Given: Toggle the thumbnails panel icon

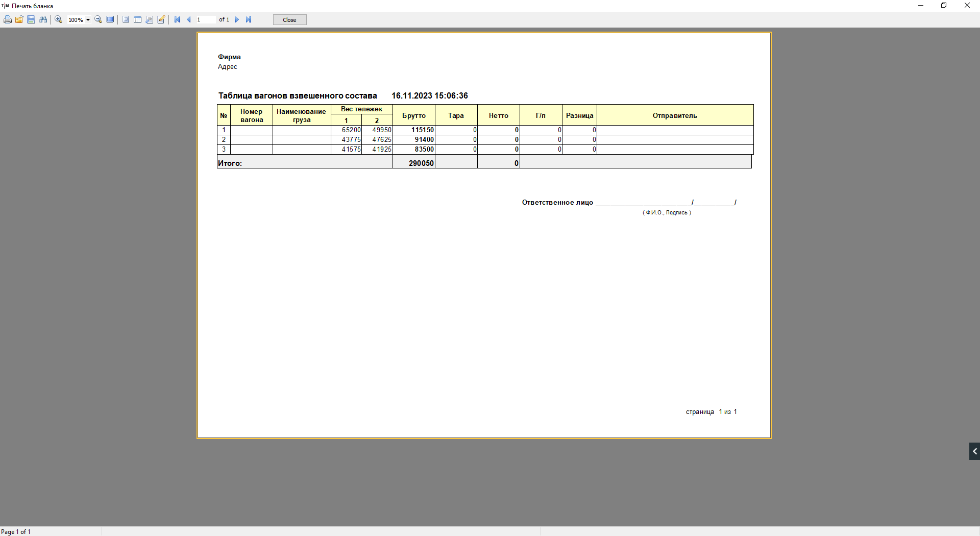Looking at the screenshot, I should [x=137, y=20].
